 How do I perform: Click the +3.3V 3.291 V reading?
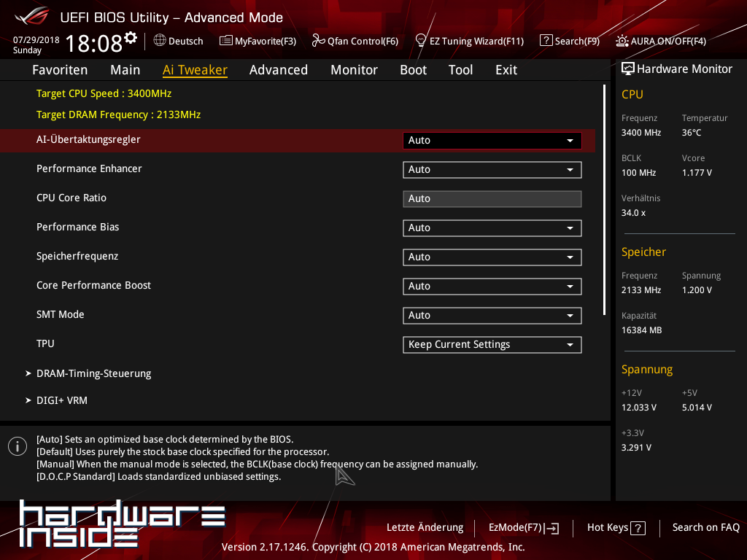(x=636, y=448)
